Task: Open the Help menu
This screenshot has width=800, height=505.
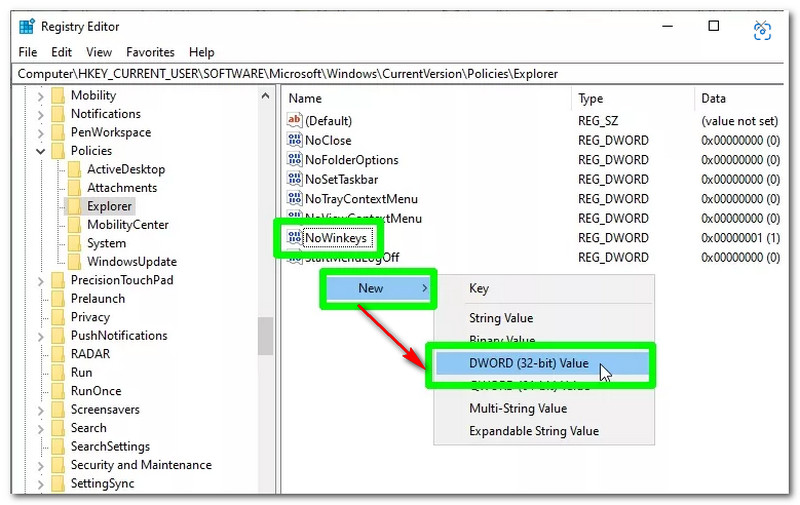Action: [x=202, y=52]
